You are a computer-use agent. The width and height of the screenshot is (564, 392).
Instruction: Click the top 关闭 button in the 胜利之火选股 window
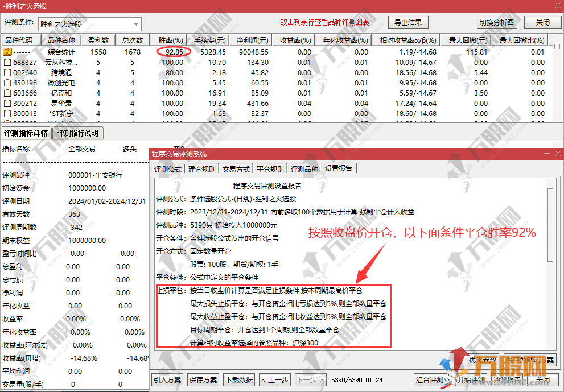tap(543, 23)
